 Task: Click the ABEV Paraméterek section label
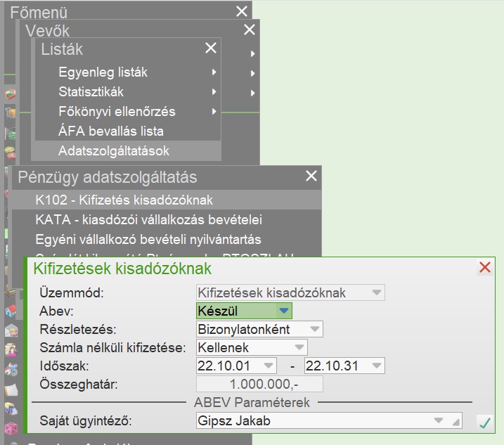coord(252,402)
